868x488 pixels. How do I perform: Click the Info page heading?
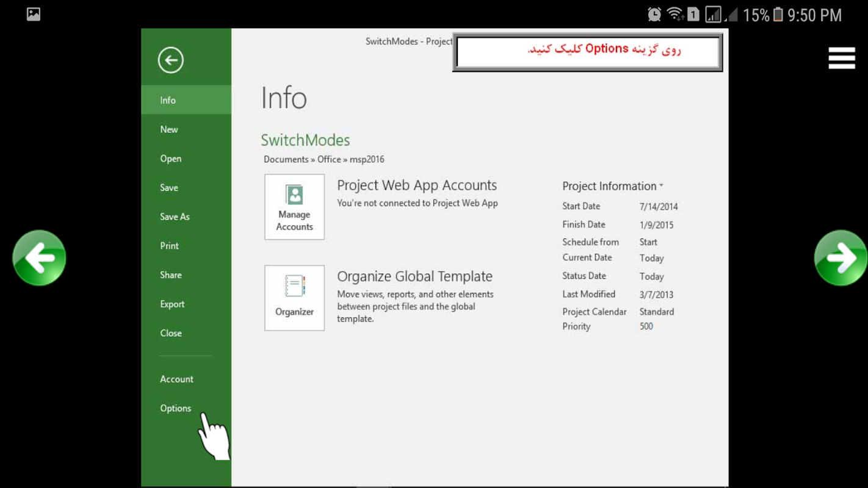point(284,98)
